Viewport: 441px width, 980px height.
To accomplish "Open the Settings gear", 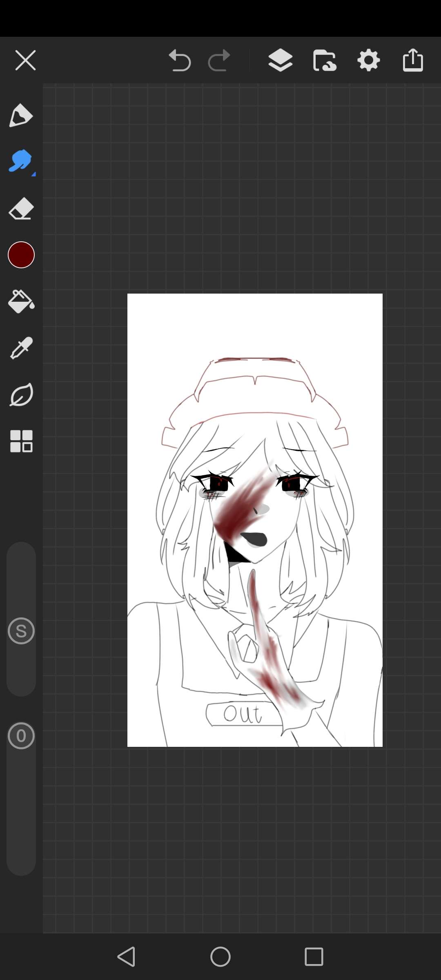I will (x=368, y=60).
